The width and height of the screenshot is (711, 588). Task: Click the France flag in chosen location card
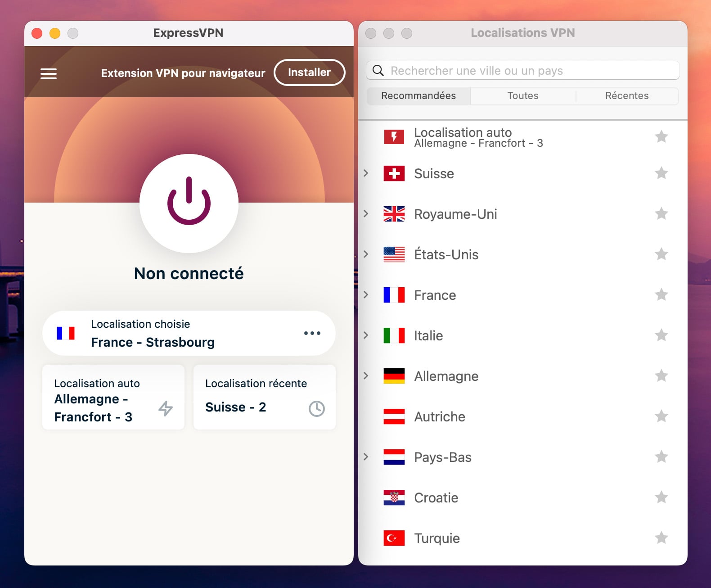[66, 333]
